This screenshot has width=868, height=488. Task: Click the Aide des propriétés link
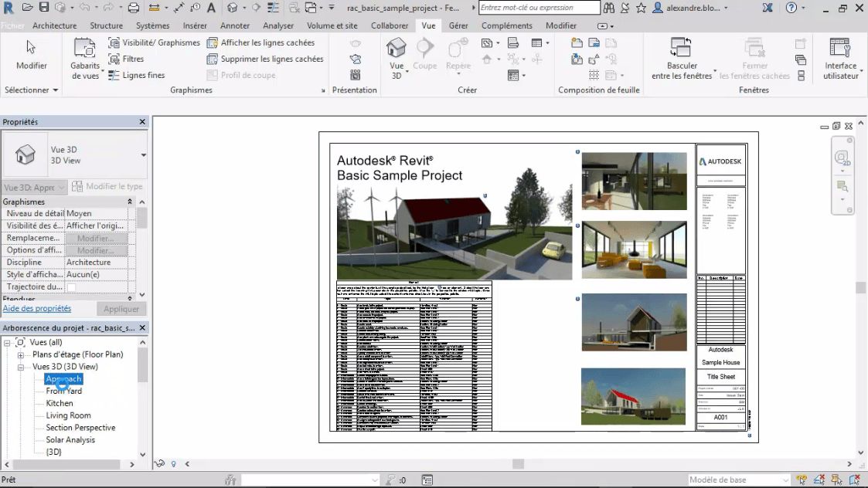point(37,309)
